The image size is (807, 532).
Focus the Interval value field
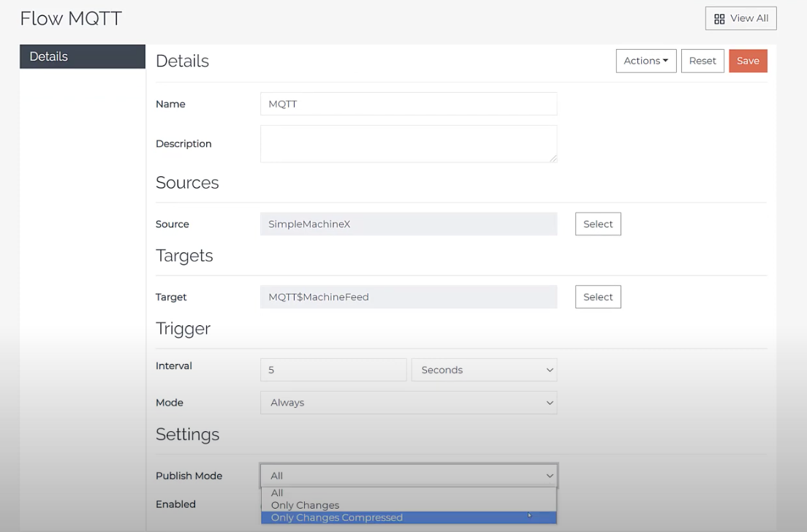point(333,370)
